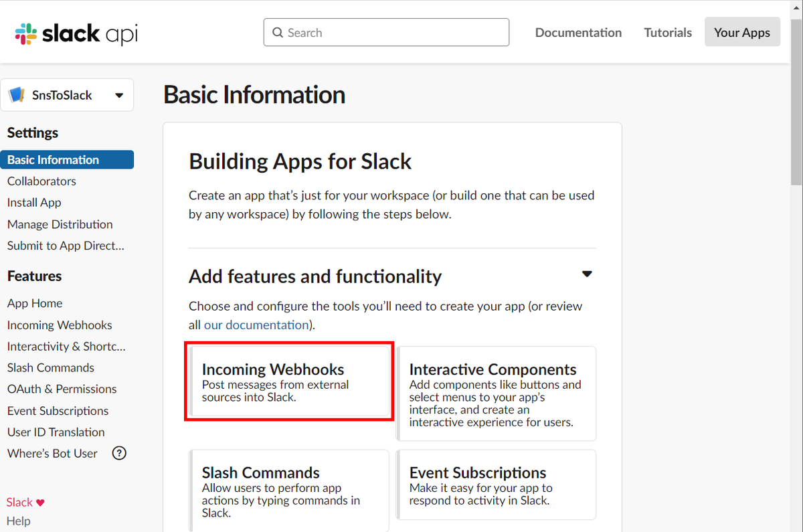
Task: Open Where's Bot User link
Action: (52, 453)
